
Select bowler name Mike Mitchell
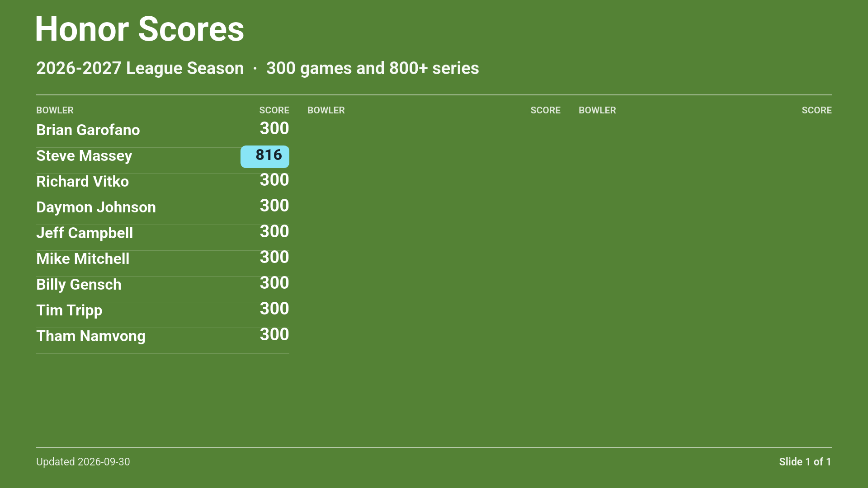coord(83,259)
